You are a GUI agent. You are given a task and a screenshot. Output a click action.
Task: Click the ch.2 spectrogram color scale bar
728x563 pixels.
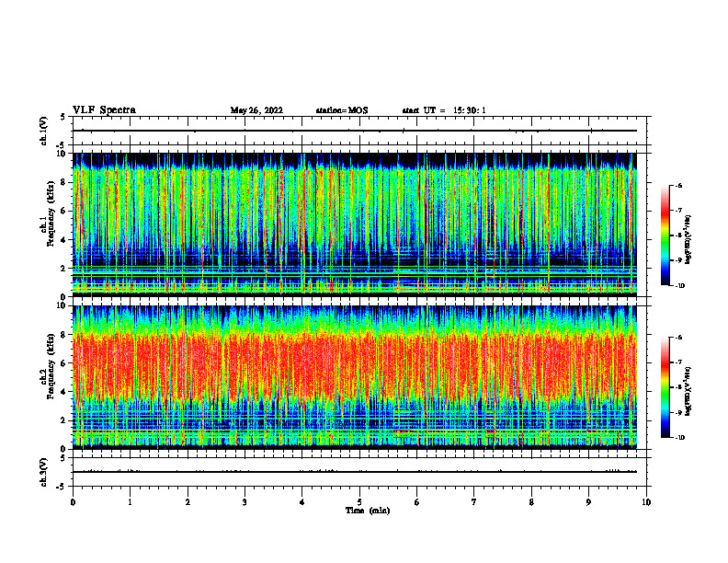tap(665, 387)
